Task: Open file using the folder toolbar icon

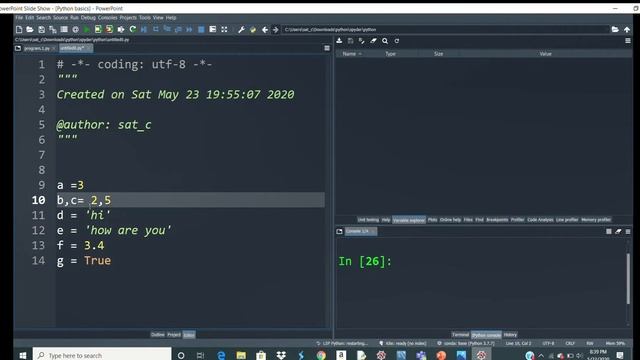Action: 30,29
